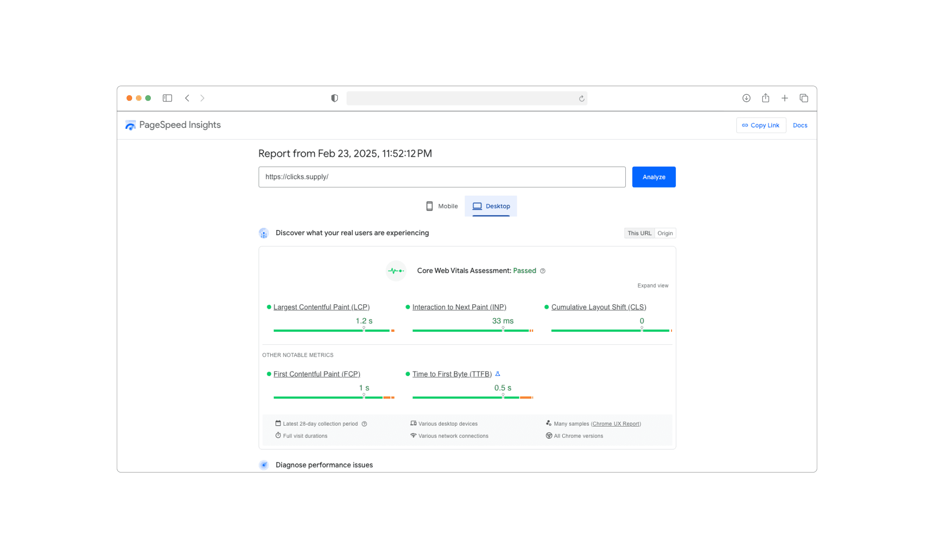Go back with the left chevron
The width and height of the screenshot is (934, 560).
187,98
